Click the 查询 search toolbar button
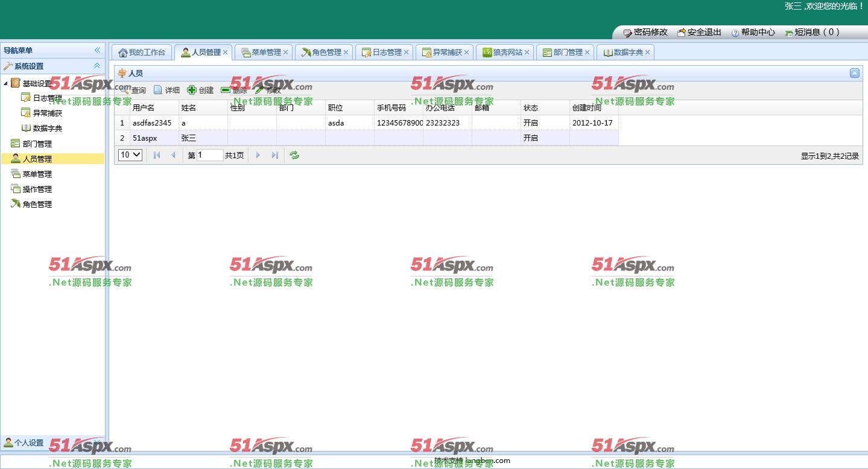The width and height of the screenshot is (868, 469). click(133, 91)
